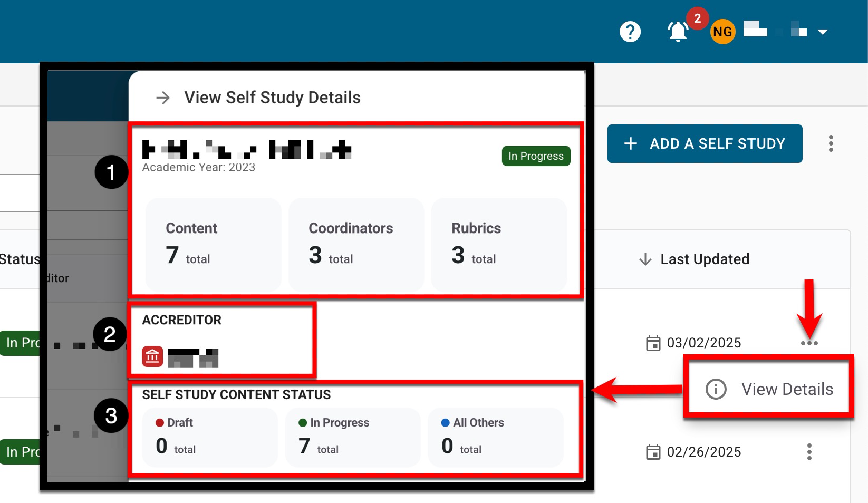The image size is (868, 503).
Task: Click the calendar icon beside 03/02/2025
Action: tap(653, 343)
